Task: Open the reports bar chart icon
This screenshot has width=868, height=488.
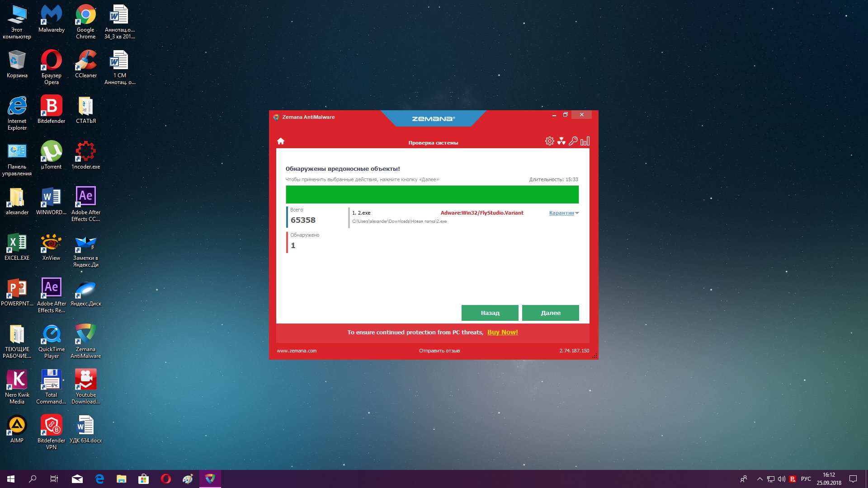Action: tap(585, 141)
